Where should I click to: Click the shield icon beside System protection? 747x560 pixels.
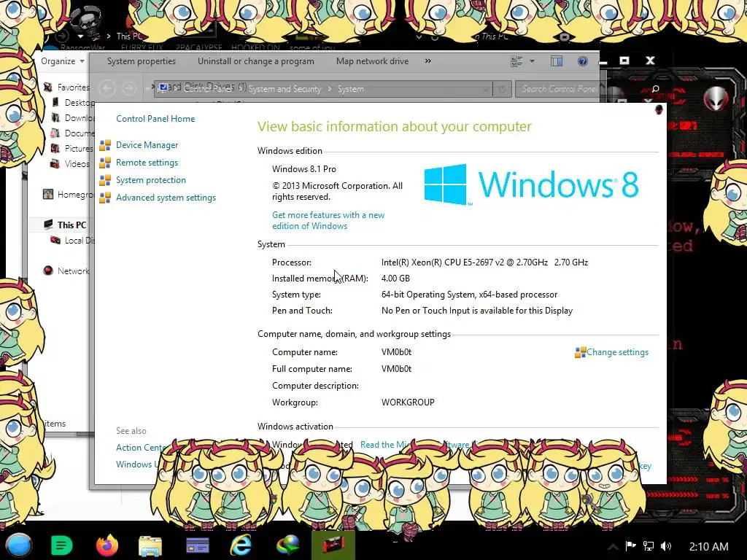(x=105, y=181)
